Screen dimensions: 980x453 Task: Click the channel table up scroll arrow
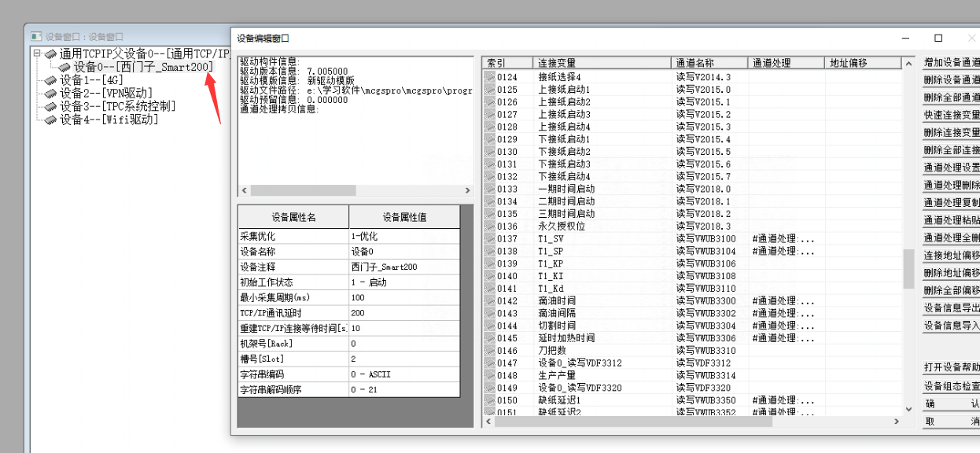click(908, 63)
